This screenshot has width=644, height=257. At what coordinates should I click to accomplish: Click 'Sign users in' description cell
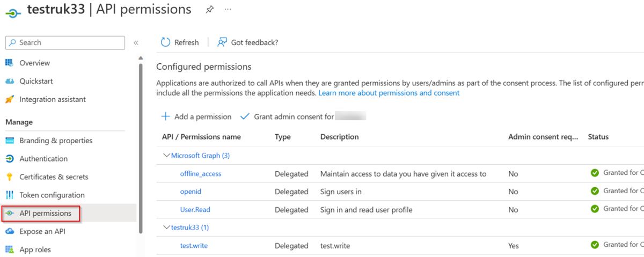click(x=341, y=192)
